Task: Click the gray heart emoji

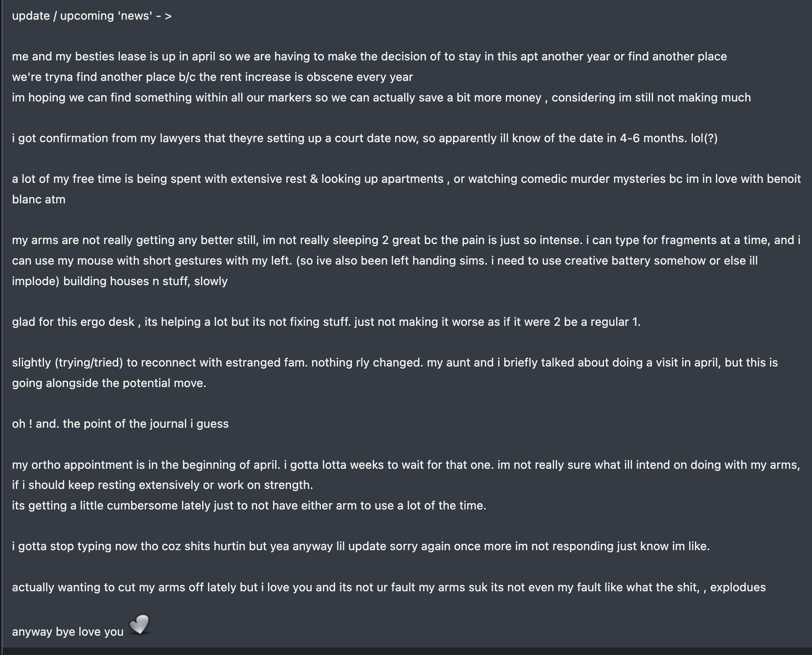Action: click(139, 625)
